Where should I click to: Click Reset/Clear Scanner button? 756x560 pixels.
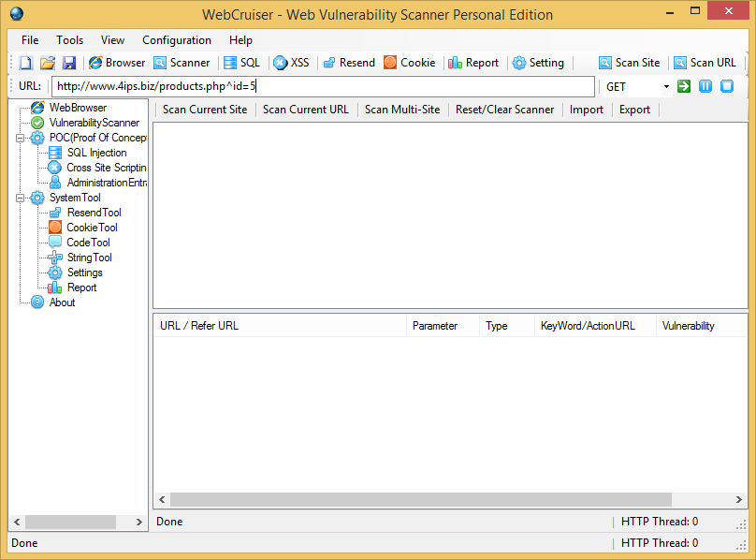pos(505,110)
